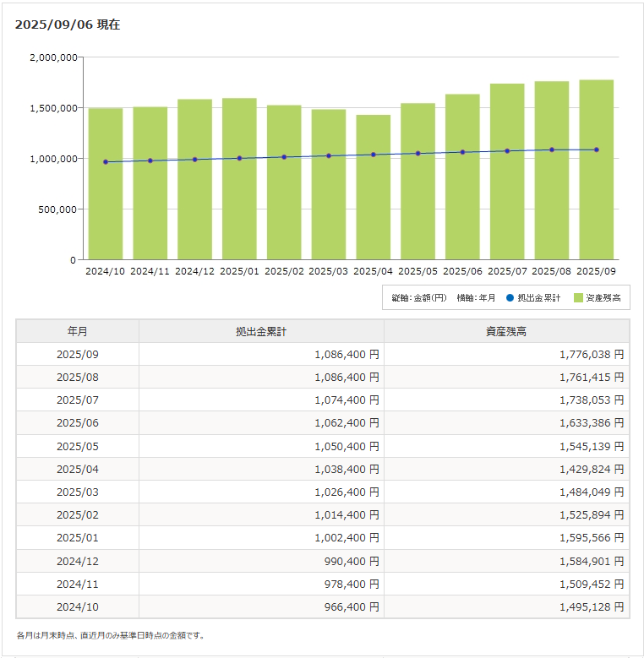Image resolution: width=644 pixels, height=658 pixels.
Task: Click the 年月 table column header
Action: pyautogui.click(x=78, y=331)
